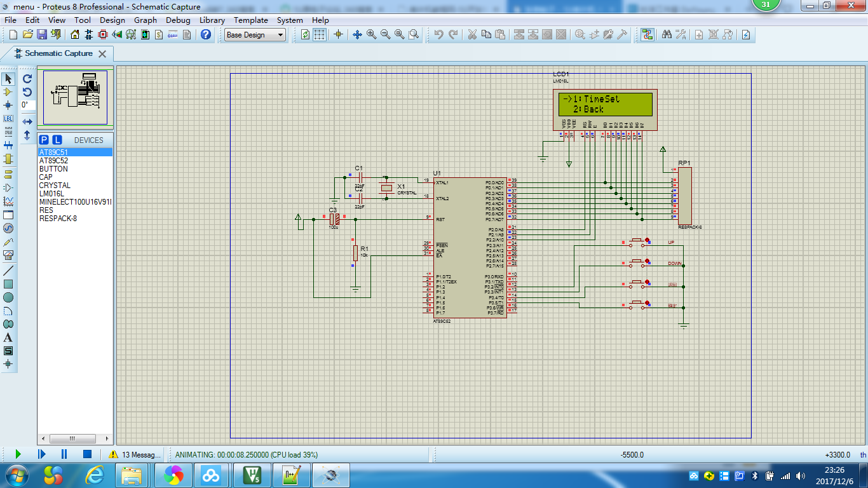Screen dimensions: 868x488
Task: Click the Play simulation button
Action: click(x=18, y=454)
